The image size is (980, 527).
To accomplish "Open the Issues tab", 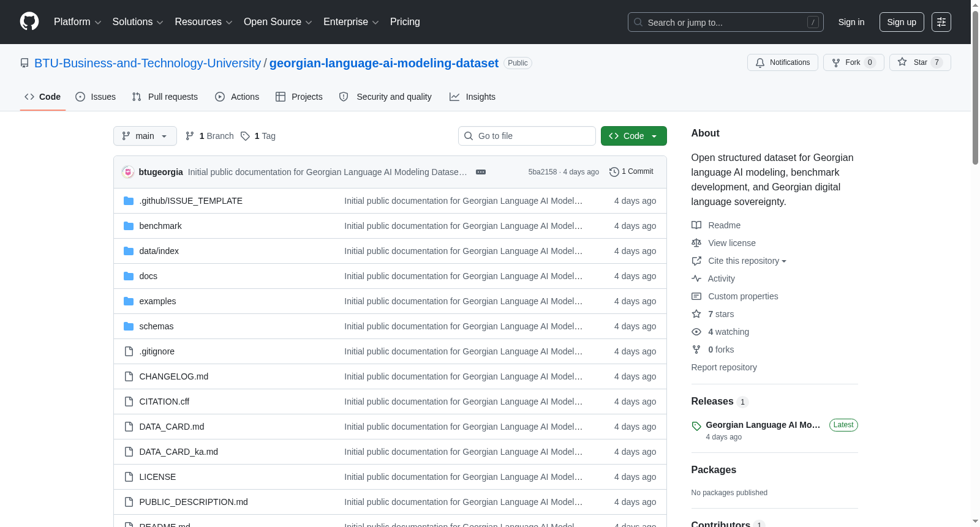I will [96, 97].
